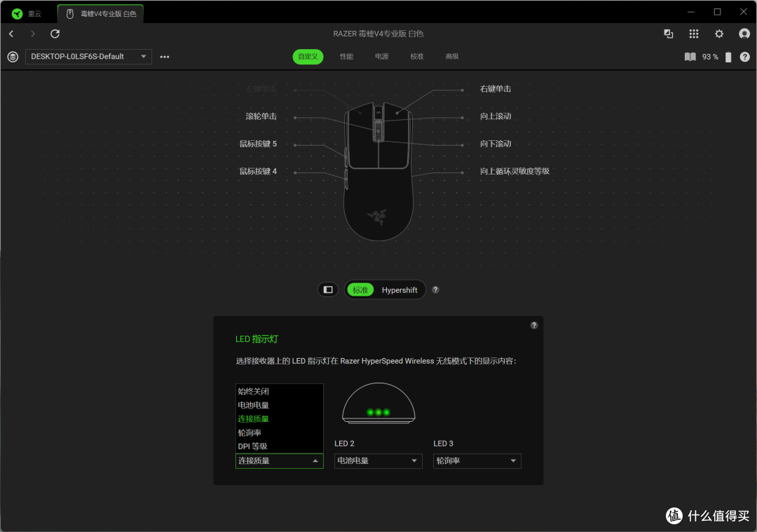Viewport: 757px width, 532px height.
Task: Collapse the open 连接质量 LED dropdown
Action: click(279, 461)
